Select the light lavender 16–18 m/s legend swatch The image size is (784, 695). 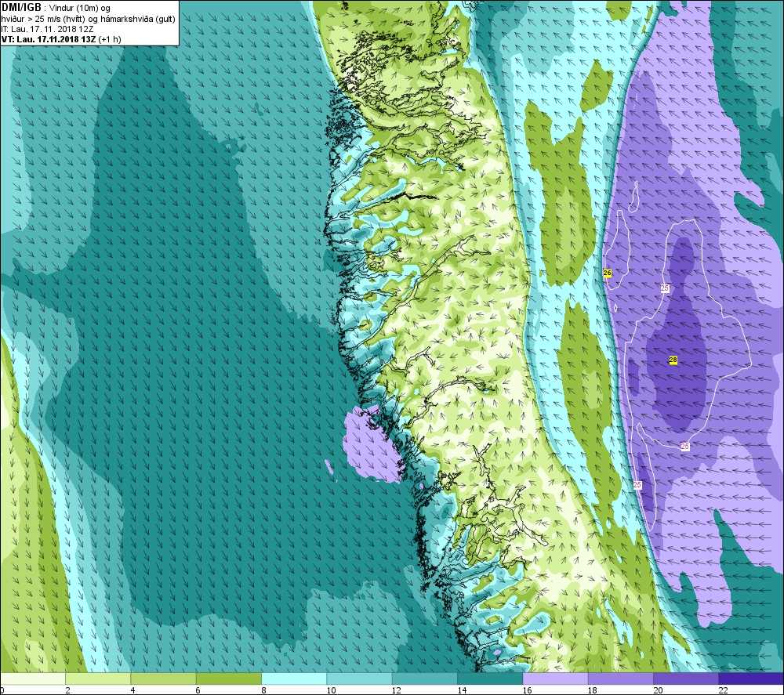pyautogui.click(x=555, y=679)
